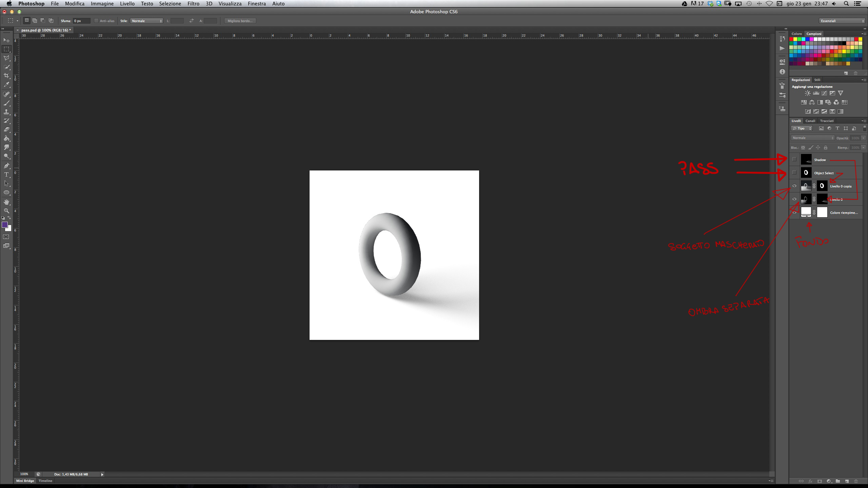This screenshot has width=868, height=488.
Task: Open the Tipo layer filter dropdown
Action: pos(802,128)
